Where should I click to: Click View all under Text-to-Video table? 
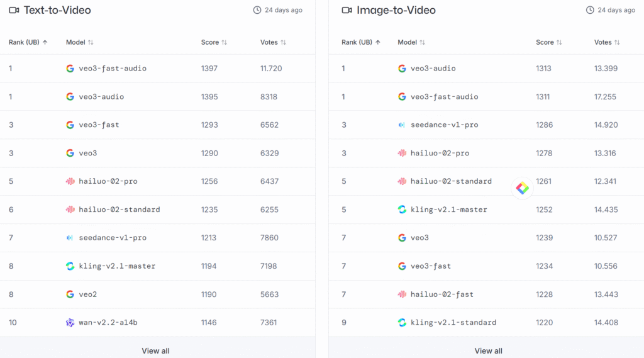pos(155,350)
